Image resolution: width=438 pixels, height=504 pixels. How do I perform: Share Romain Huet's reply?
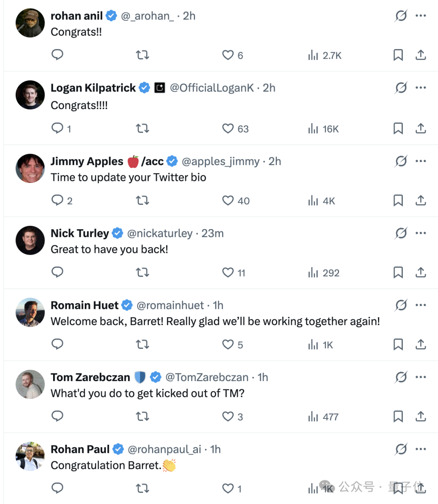point(421,344)
